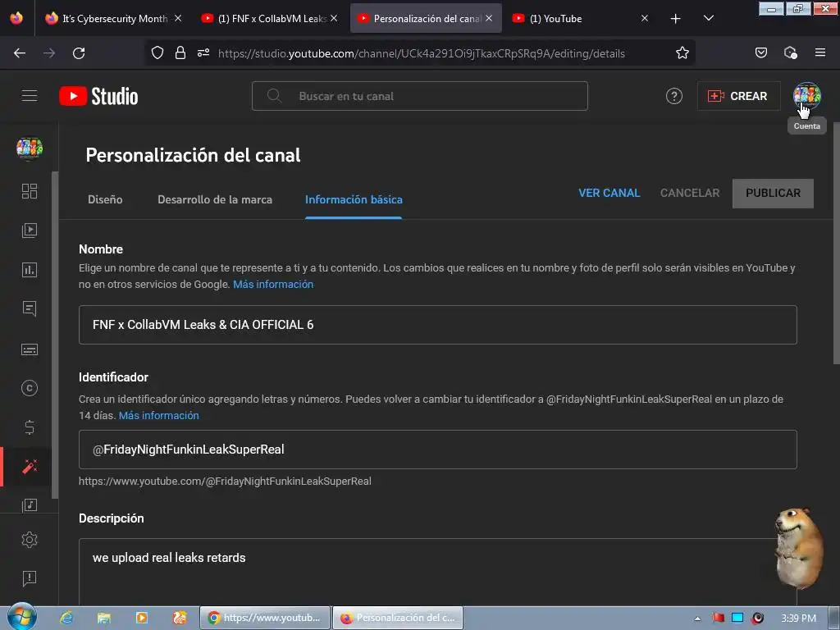Open the help question mark icon
The image size is (840, 630).
tap(674, 96)
